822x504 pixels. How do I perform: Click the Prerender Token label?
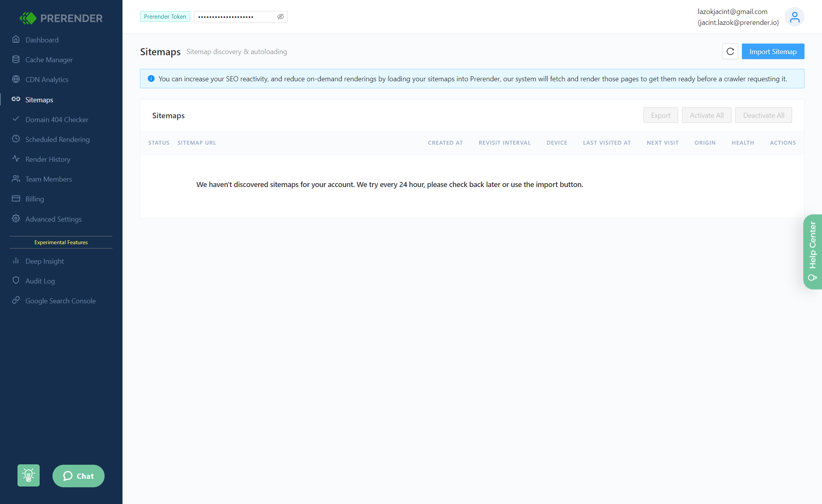[x=165, y=17]
